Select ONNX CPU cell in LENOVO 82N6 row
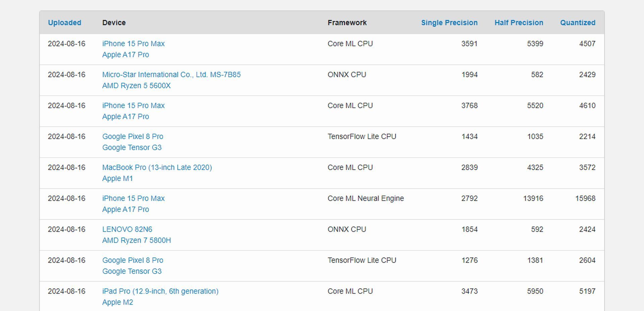Viewport: 644px width, 311px height. coord(347,229)
